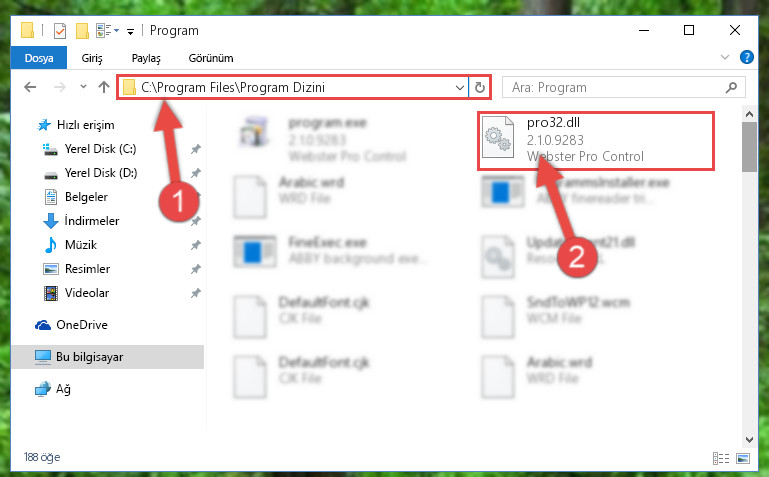Click the Refresh button in address bar
This screenshot has width=769, height=477.
480,87
